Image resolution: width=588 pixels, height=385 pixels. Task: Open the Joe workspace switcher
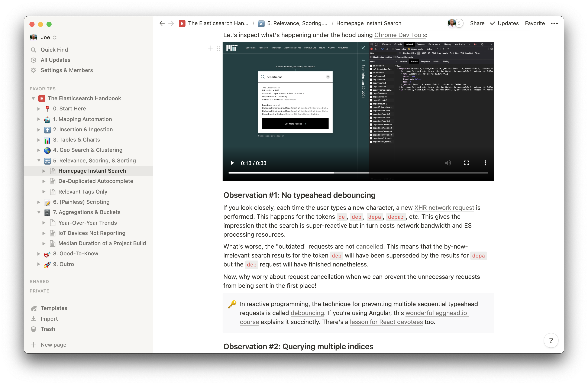pos(46,37)
